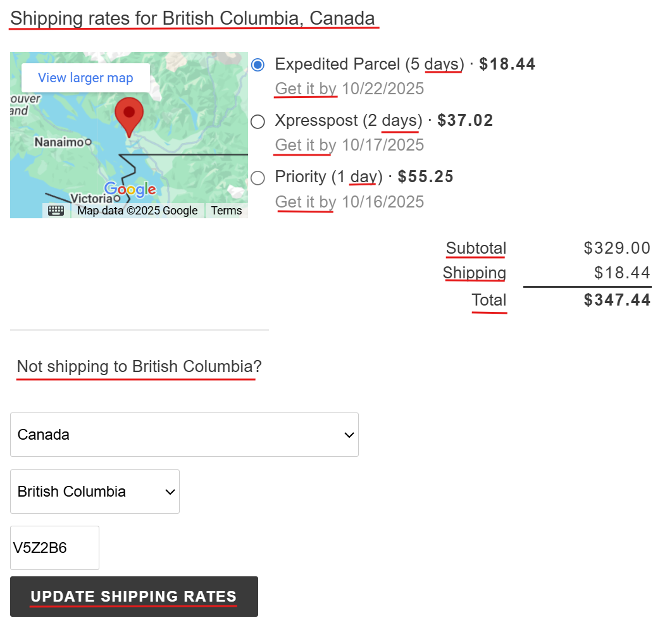Select the Expedited Parcel shipping option

click(x=258, y=65)
